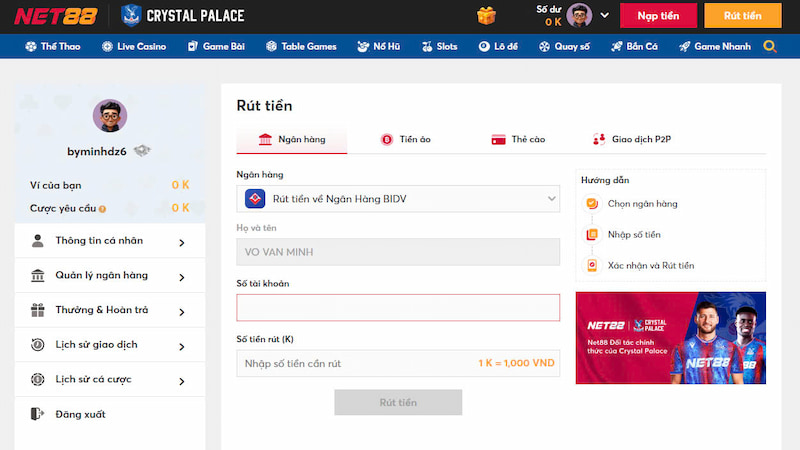Open the Live Casino menu

point(134,46)
